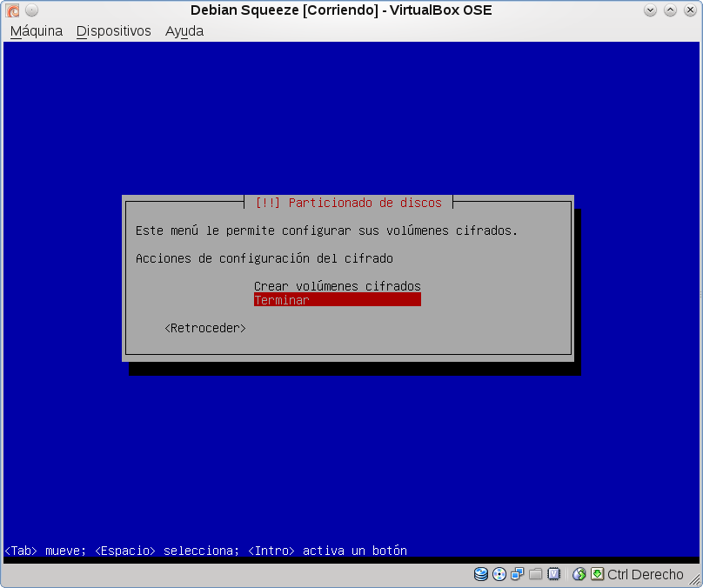Minimize the VirtualBox window
Screen dimensions: 703x588
[x=650, y=10]
